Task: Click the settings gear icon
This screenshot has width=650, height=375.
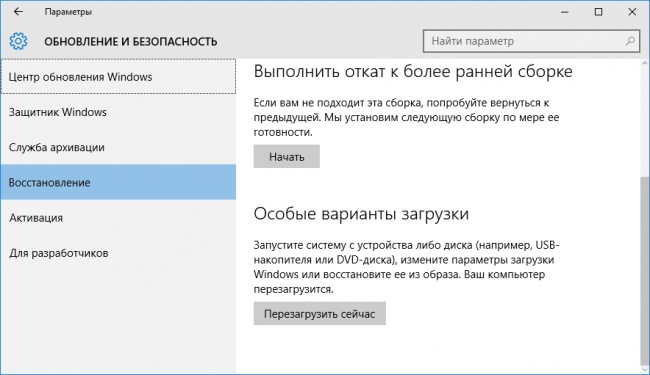Action: [18, 41]
